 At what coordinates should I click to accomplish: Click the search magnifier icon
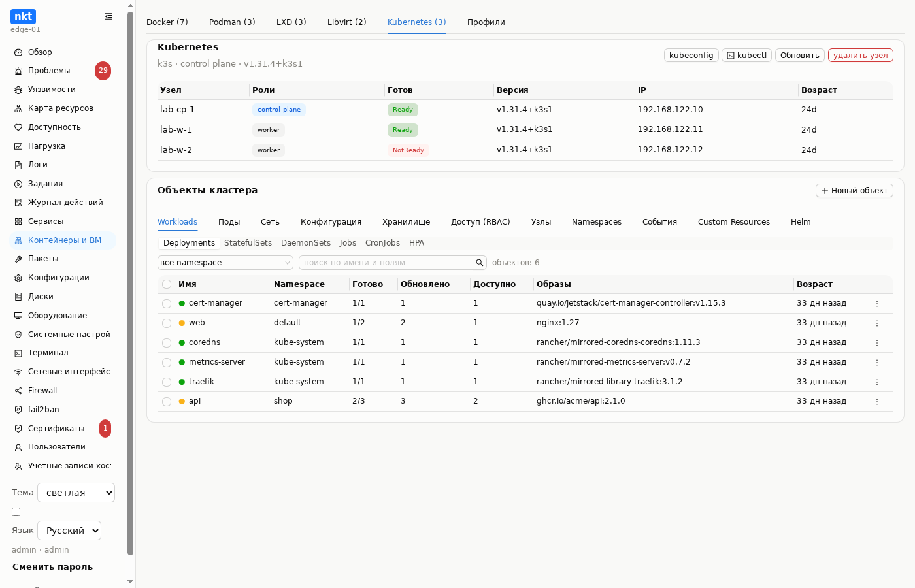click(x=480, y=263)
